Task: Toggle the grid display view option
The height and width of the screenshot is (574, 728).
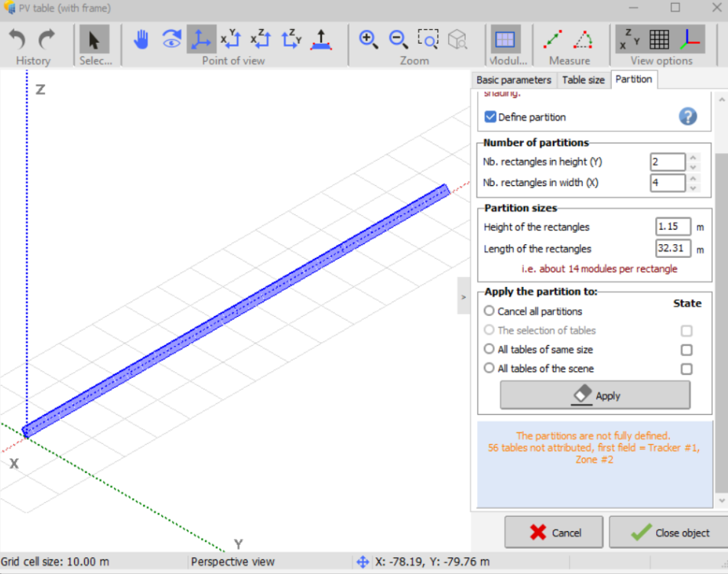Action: click(x=659, y=39)
